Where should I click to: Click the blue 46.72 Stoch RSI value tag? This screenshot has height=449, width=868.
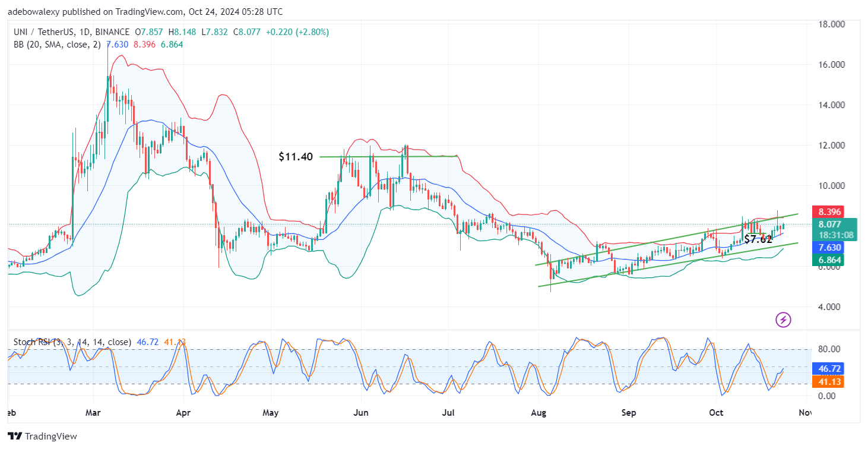[828, 369]
